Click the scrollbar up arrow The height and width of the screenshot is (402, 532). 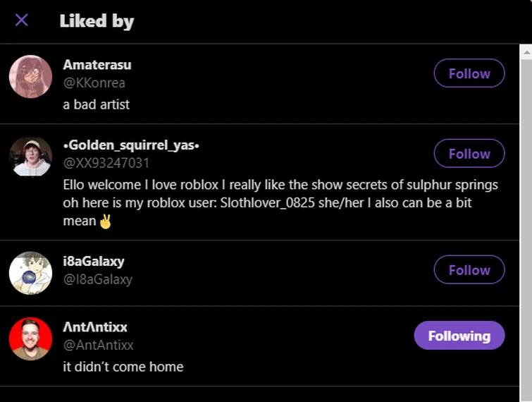pyautogui.click(x=526, y=51)
